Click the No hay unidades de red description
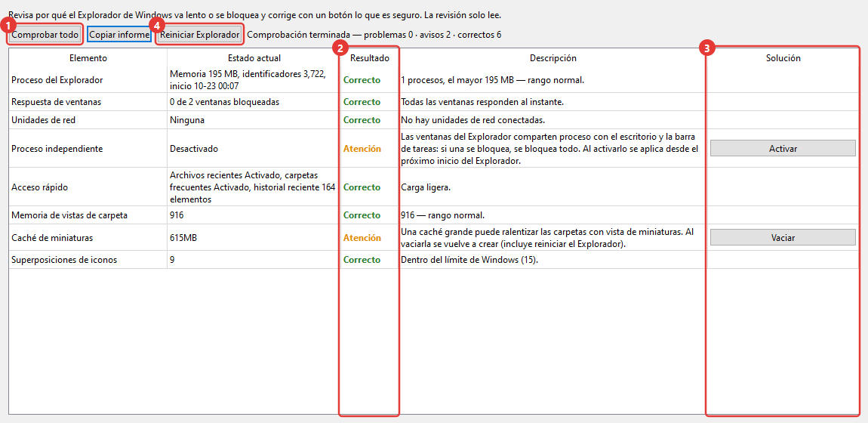 tap(473, 120)
